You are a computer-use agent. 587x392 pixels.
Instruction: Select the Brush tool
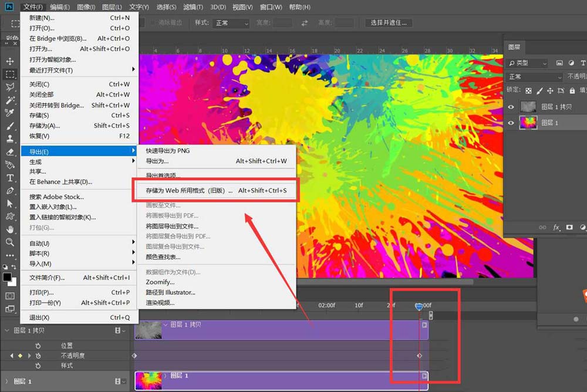tap(10, 126)
